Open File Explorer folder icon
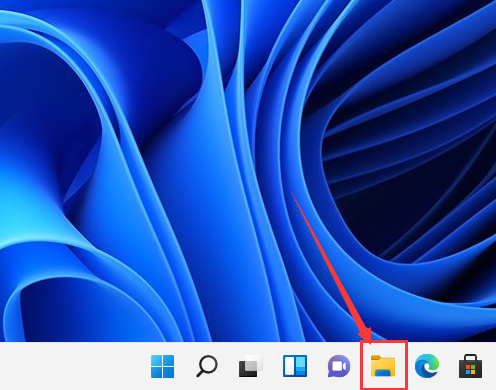Image resolution: width=496 pixels, height=390 pixels. click(x=383, y=366)
